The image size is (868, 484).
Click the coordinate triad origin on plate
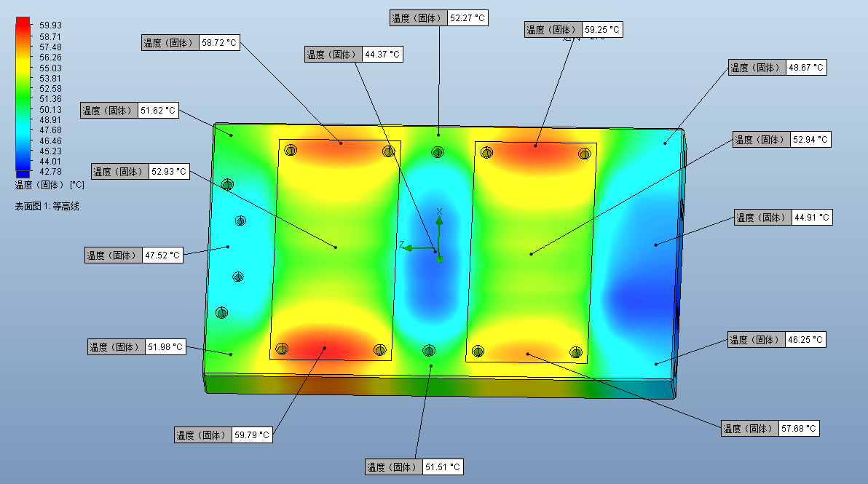439,249
